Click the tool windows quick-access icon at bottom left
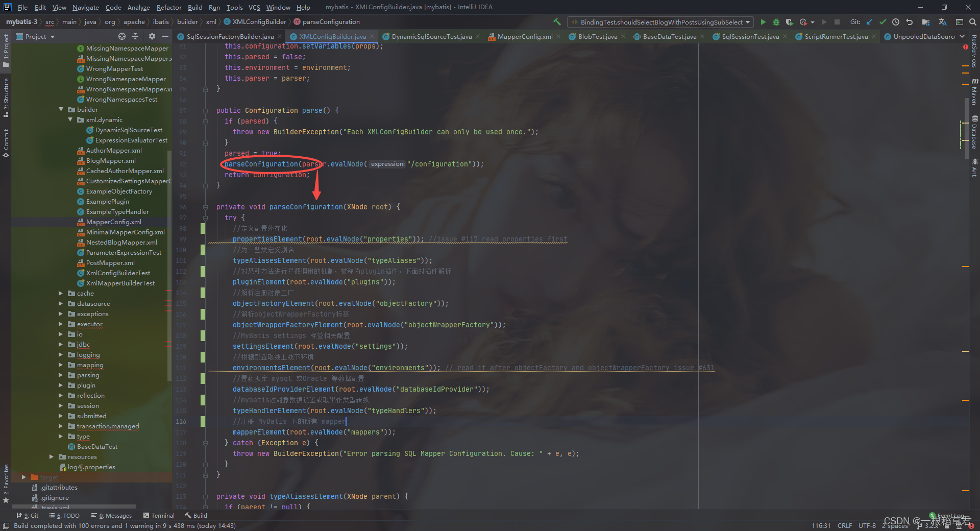The width and height of the screenshot is (980, 531). coord(6,526)
